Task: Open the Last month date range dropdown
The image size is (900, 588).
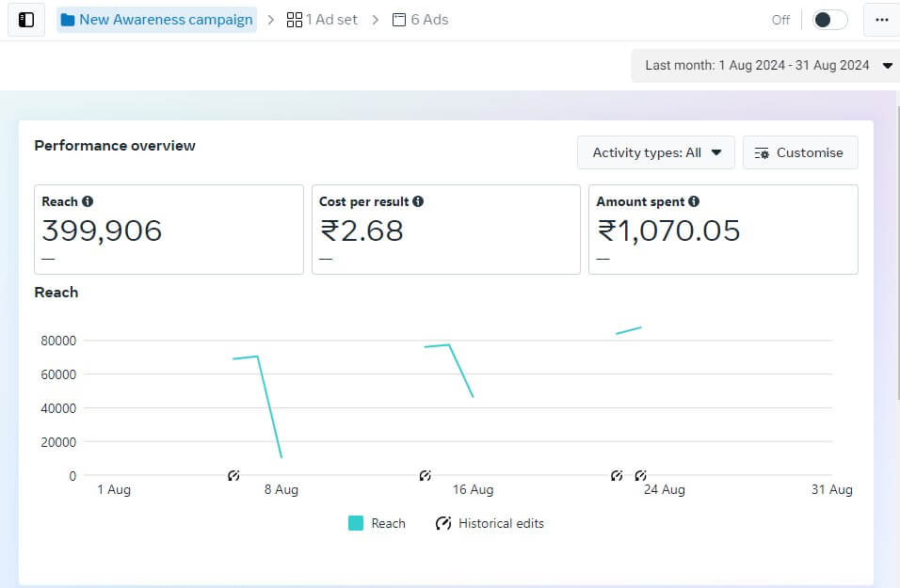Action: 757,66
